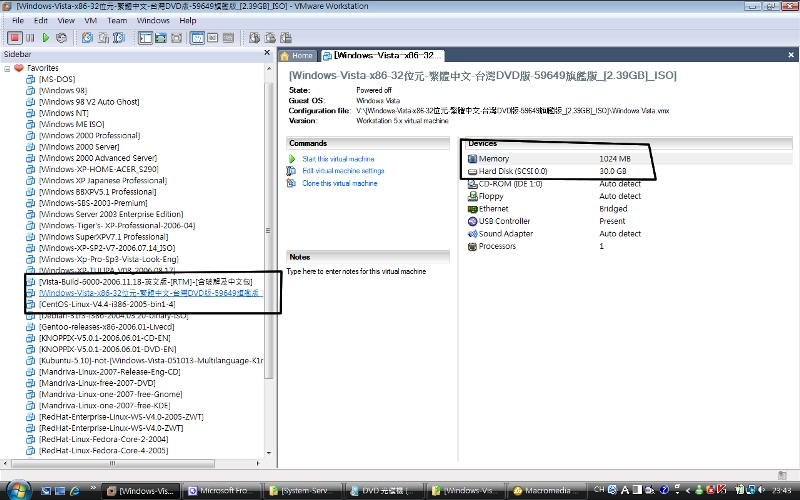This screenshot has width=800, height=500.
Task: Switch to System-Serv... taskbar window
Action: 302,491
